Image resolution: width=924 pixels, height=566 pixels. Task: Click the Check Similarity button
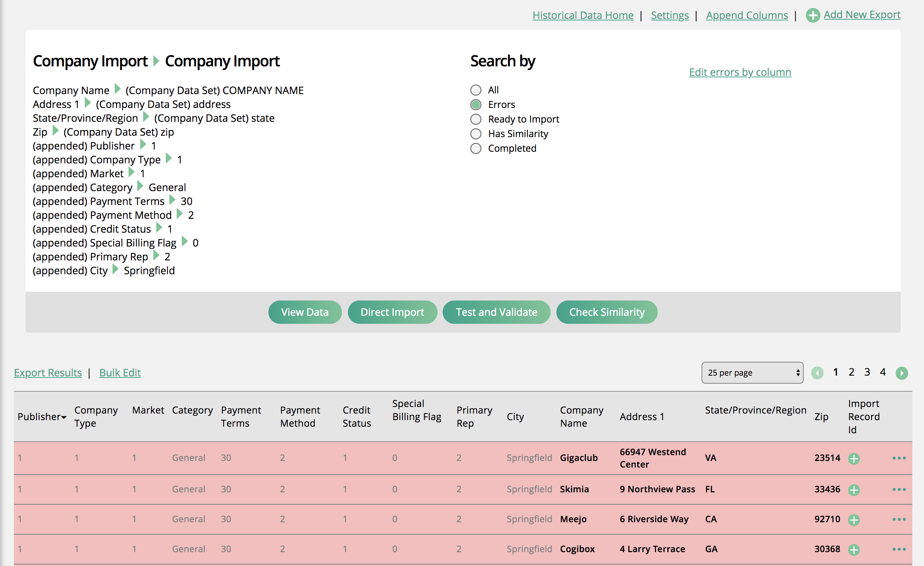(x=606, y=312)
